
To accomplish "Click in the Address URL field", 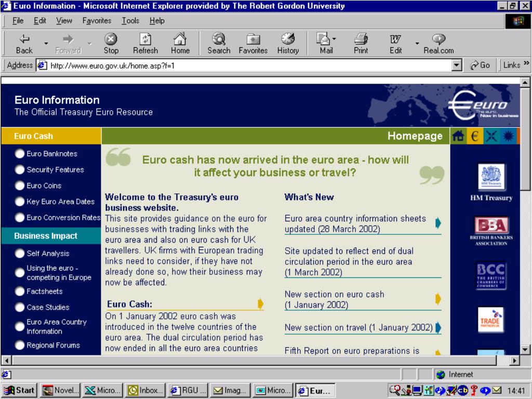I will (249, 65).
